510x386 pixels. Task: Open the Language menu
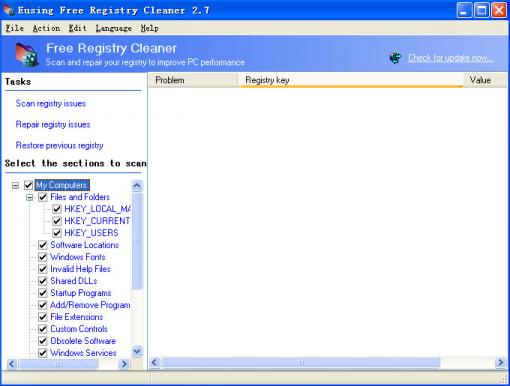click(113, 28)
